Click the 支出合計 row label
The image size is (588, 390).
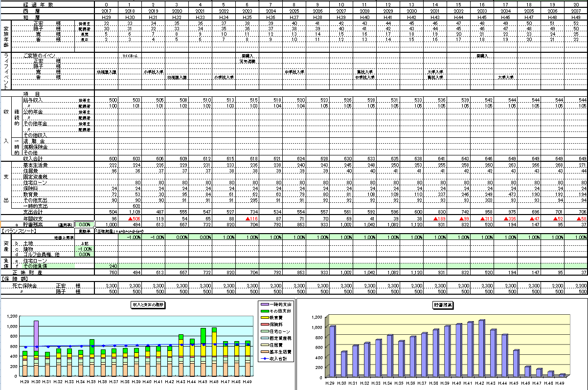34,212
